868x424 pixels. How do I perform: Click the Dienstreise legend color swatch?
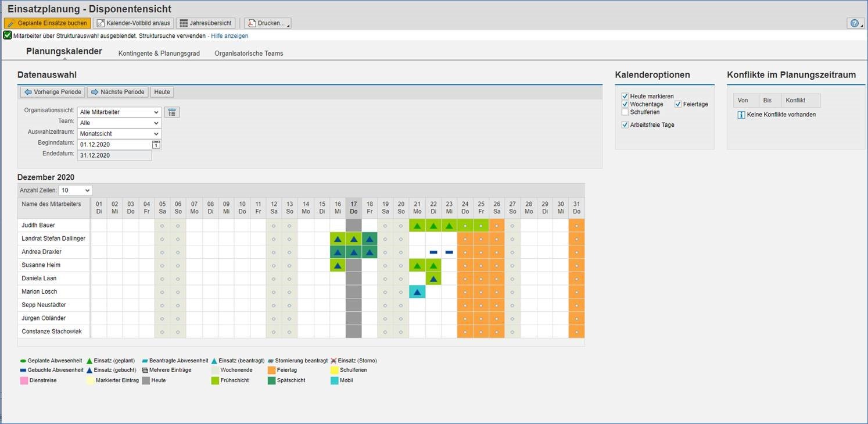click(x=24, y=380)
